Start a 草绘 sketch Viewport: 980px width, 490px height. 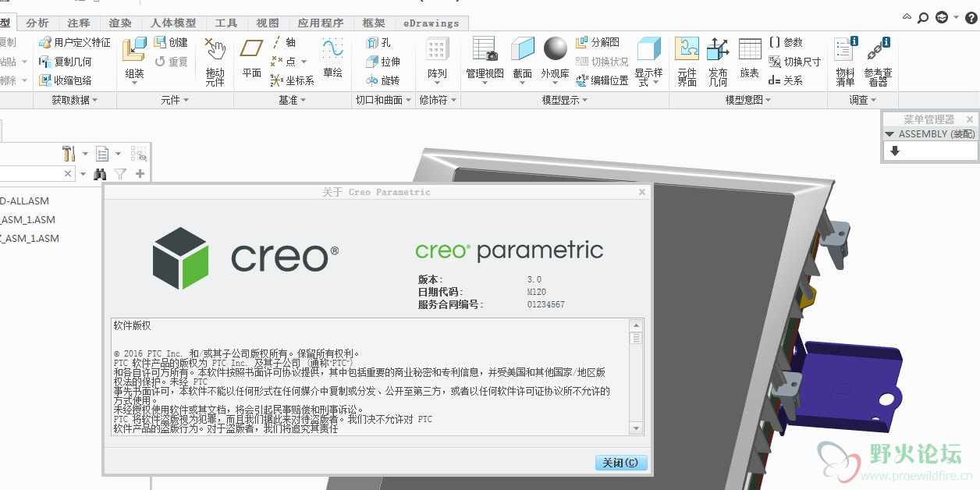click(x=333, y=57)
